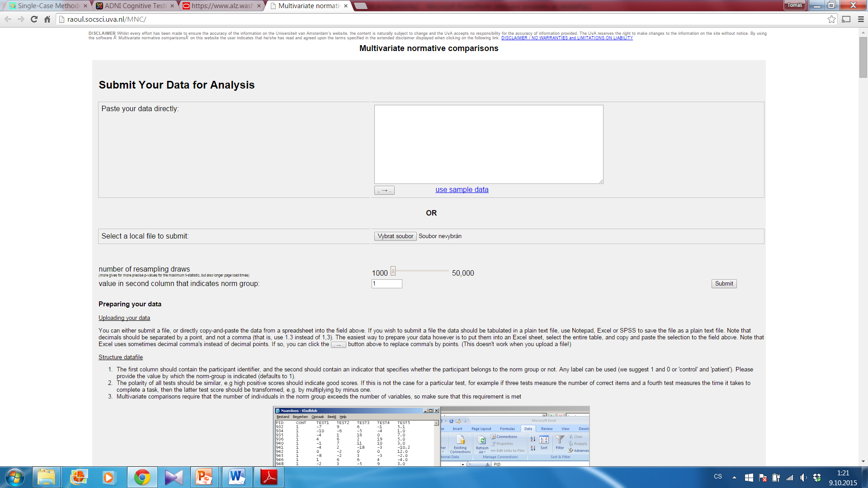Open Windows Media Player from taskbar
Image resolution: width=868 pixels, height=488 pixels.
click(108, 477)
